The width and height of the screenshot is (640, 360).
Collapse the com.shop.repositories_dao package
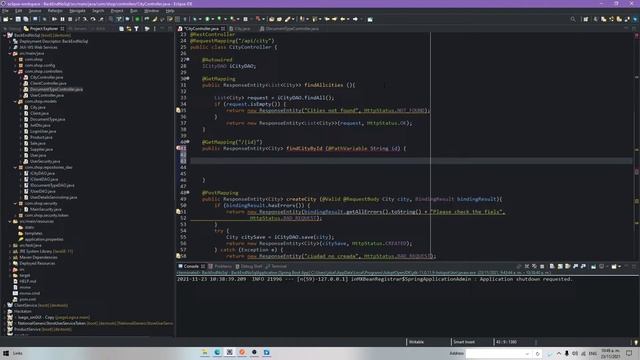point(16,167)
